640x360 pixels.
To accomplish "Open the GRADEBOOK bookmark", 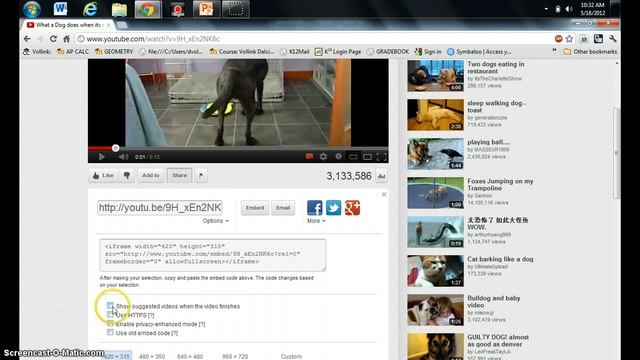I will click(388, 52).
